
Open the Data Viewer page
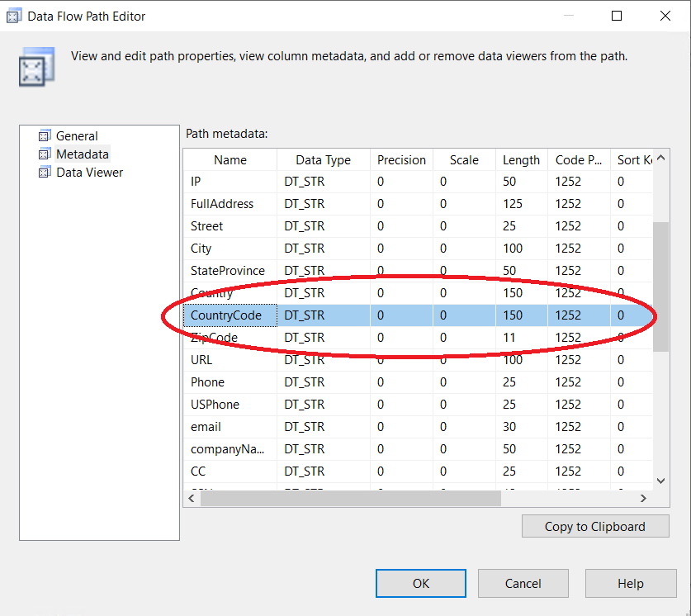coord(89,173)
